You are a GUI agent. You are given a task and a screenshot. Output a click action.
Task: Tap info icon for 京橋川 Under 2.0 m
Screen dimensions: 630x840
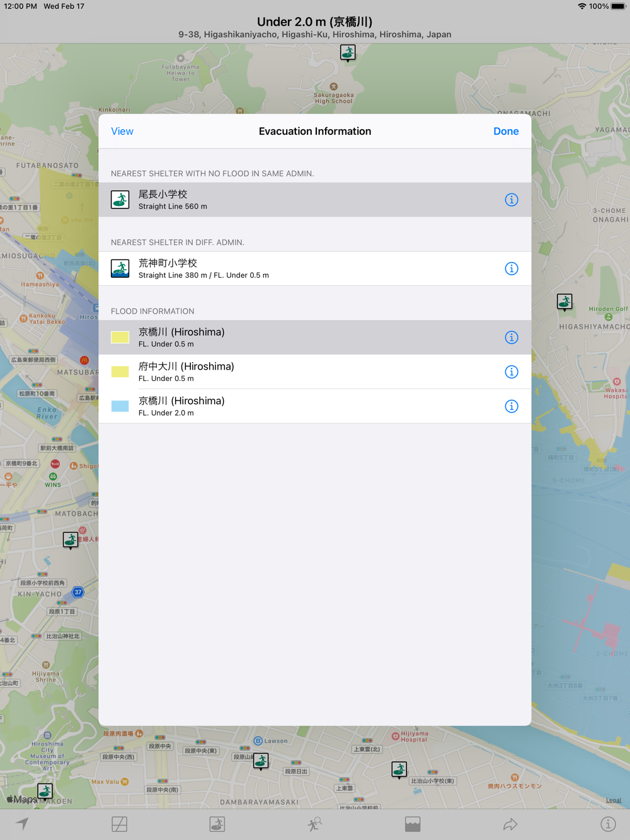coord(511,406)
